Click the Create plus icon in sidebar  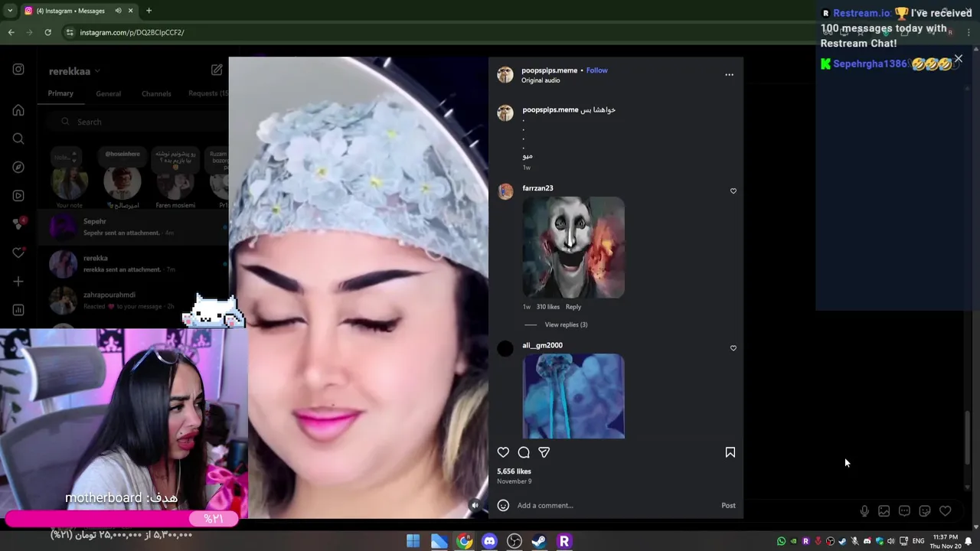(18, 281)
